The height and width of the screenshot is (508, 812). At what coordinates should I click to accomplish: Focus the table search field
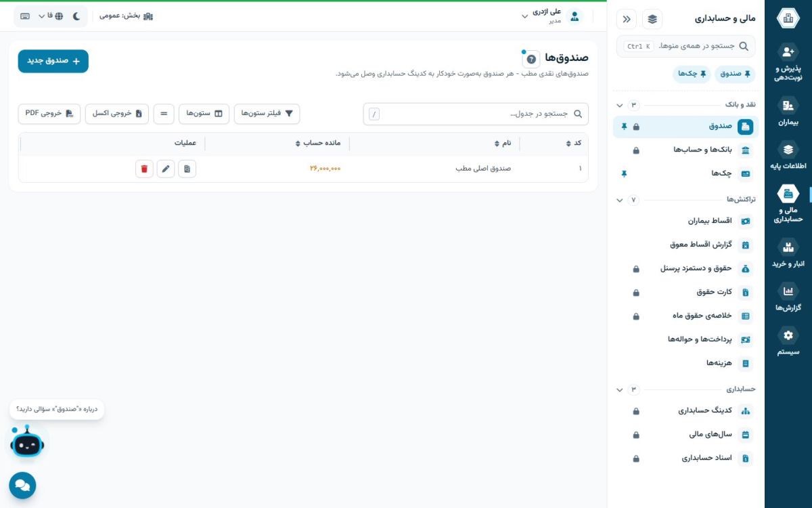[476, 114]
